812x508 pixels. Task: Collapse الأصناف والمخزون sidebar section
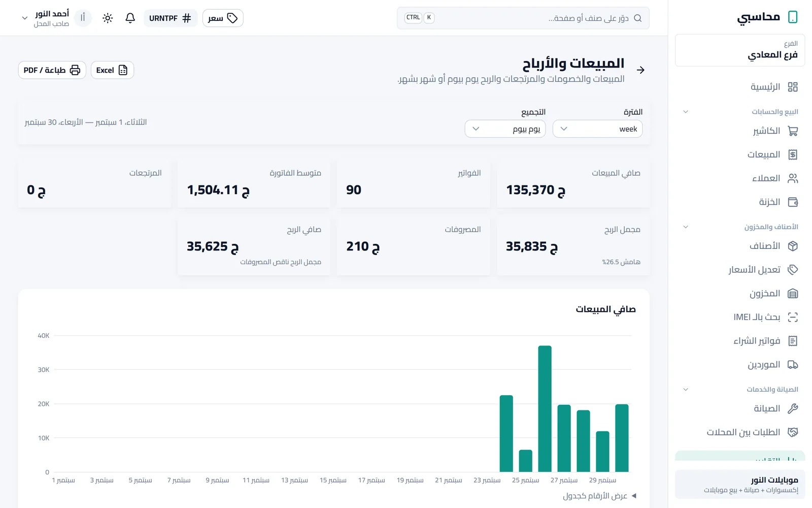pyautogui.click(x=686, y=227)
